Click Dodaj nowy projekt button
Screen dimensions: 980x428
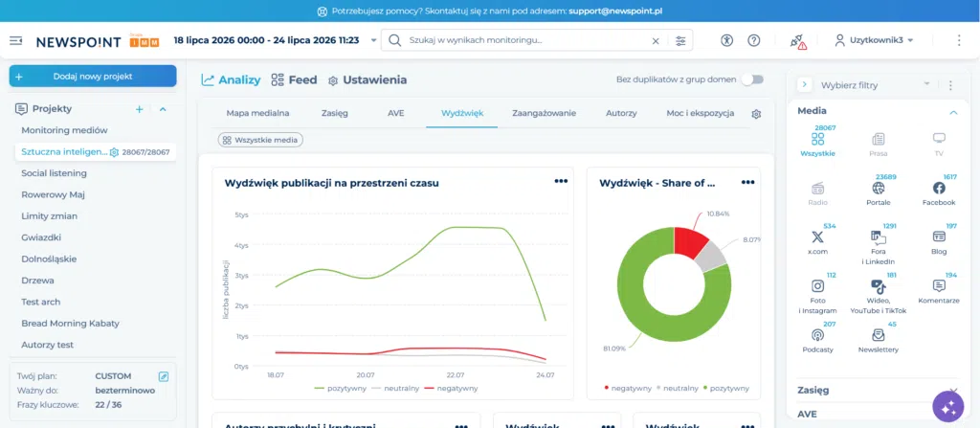point(93,77)
